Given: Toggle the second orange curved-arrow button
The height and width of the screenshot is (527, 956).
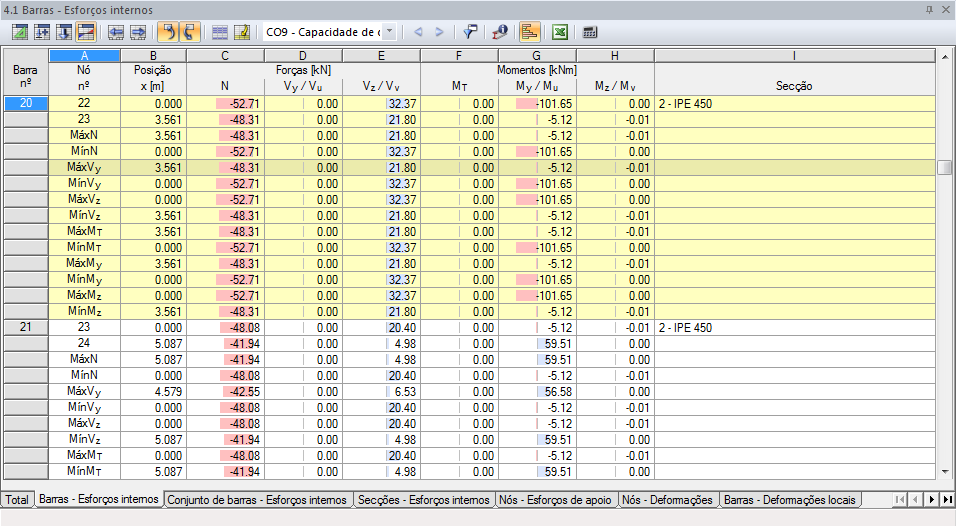Looking at the screenshot, I should (190, 32).
